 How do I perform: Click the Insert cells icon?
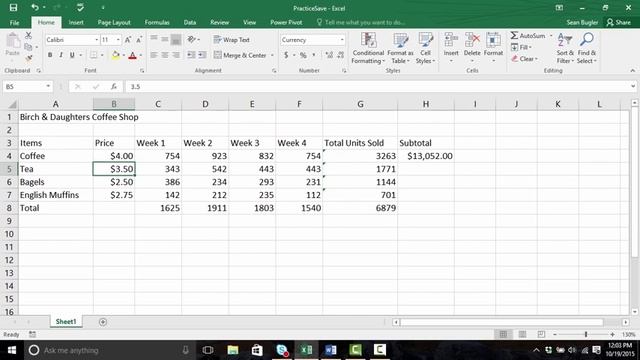coord(451,41)
